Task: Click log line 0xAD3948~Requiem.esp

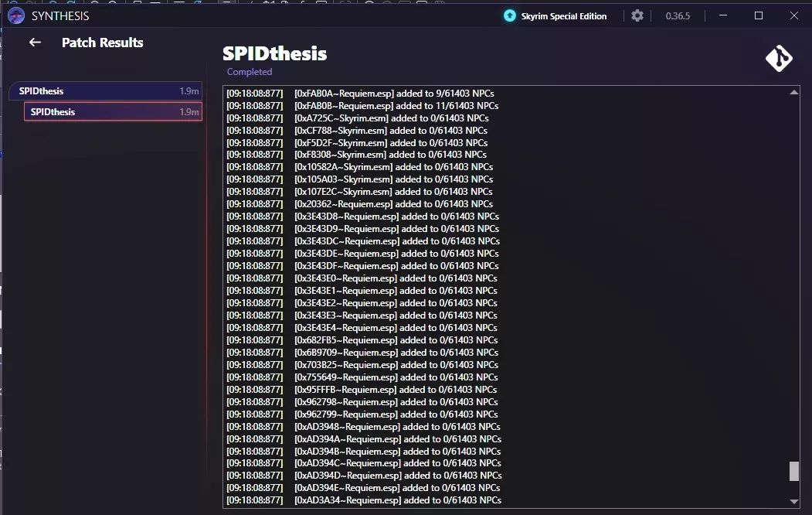Action: tap(364, 427)
